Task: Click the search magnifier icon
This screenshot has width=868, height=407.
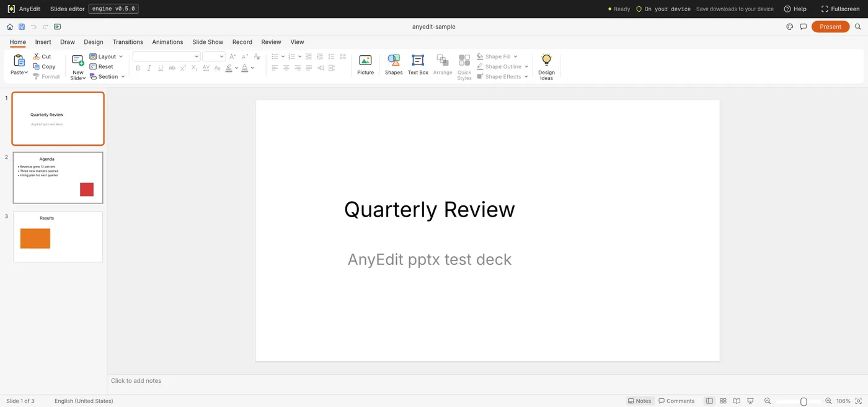Action: point(858,27)
